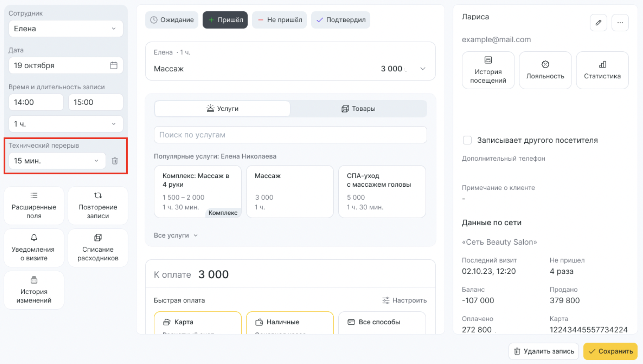Image resolution: width=643 pixels, height=364 pixels.
Task: Check Записывает другого посетителя checkbox
Action: (x=467, y=140)
